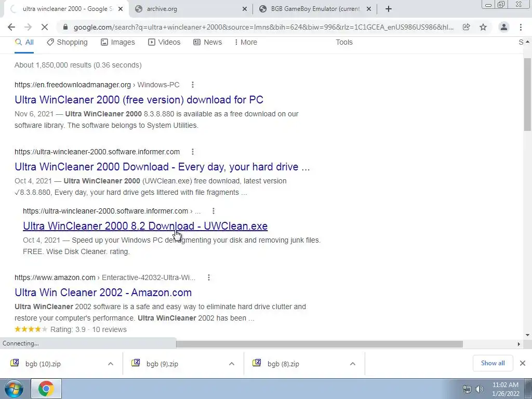The image size is (532, 399).
Task: View site information lock icon
Action: tap(65, 27)
